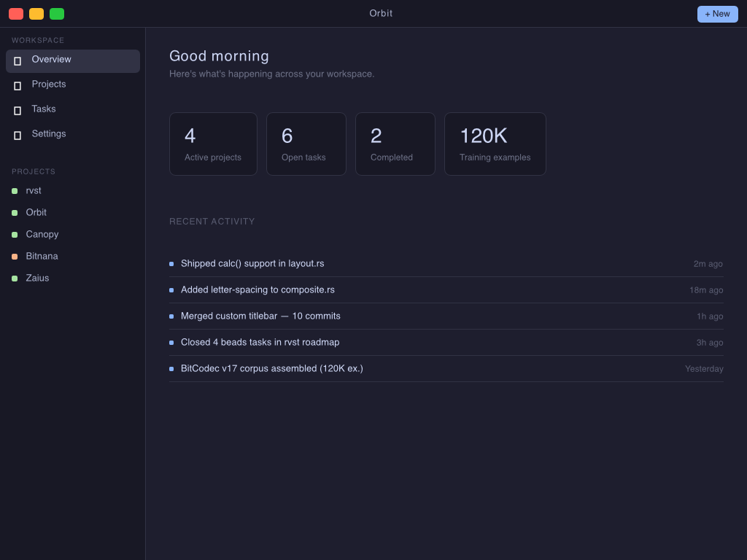Open the Overview menu item

point(73,61)
